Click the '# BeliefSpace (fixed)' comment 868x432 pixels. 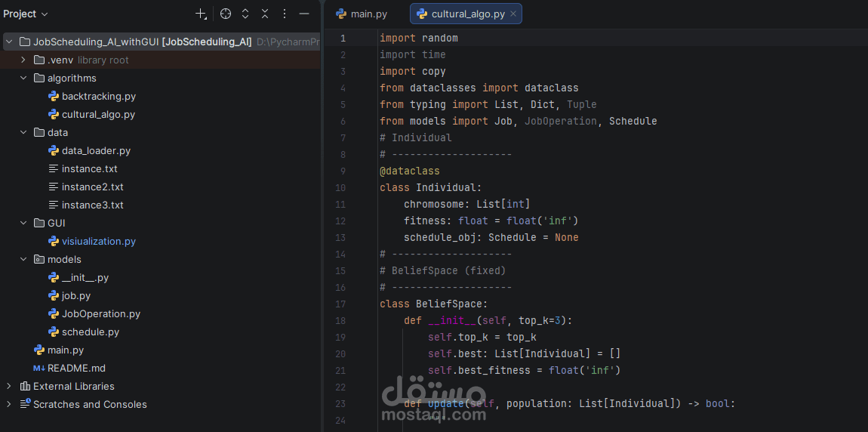tap(443, 271)
